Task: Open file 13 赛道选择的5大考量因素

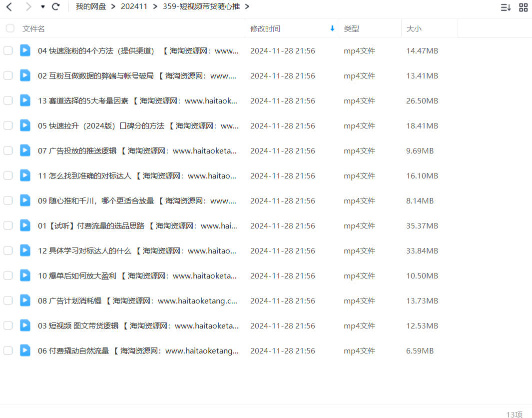Action: (137, 100)
